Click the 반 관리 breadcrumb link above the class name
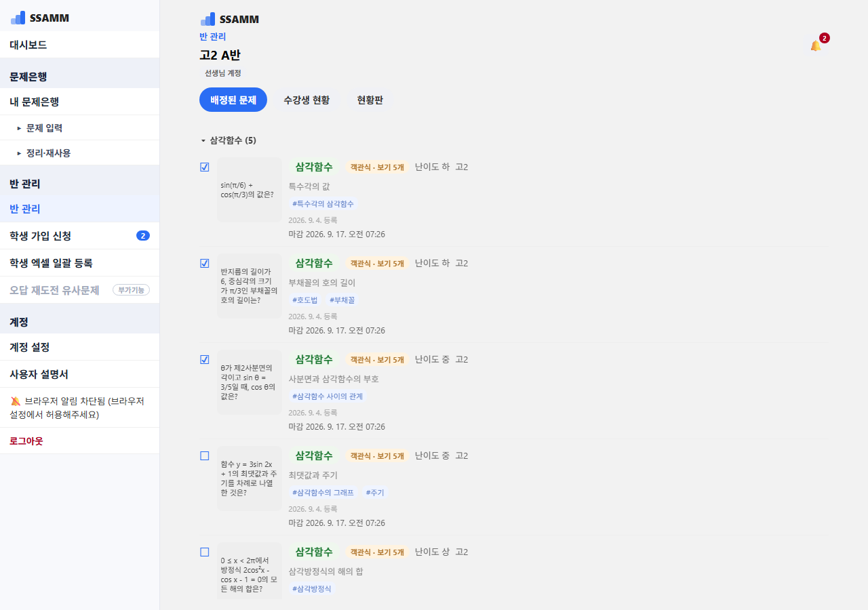This screenshot has height=610, width=868. (213, 37)
